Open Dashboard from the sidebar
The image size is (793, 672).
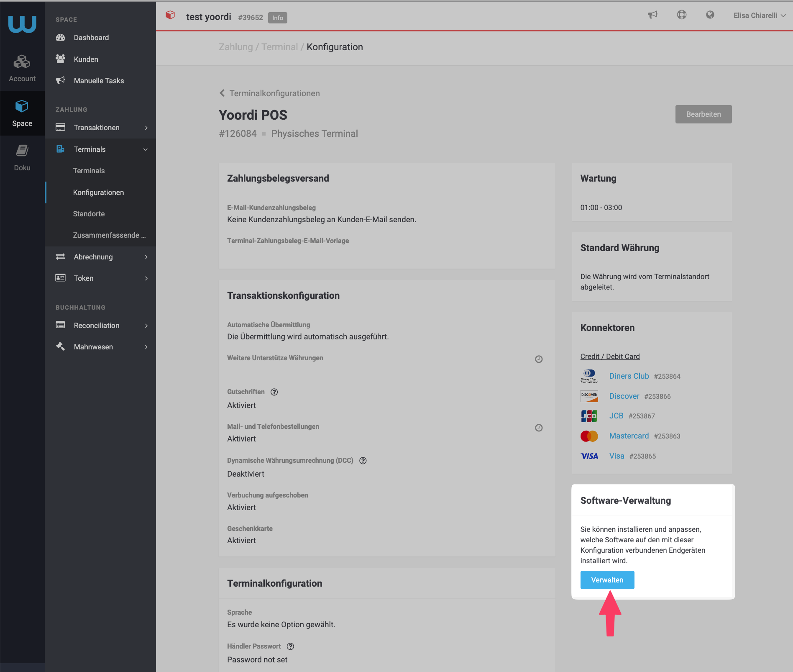click(x=91, y=38)
